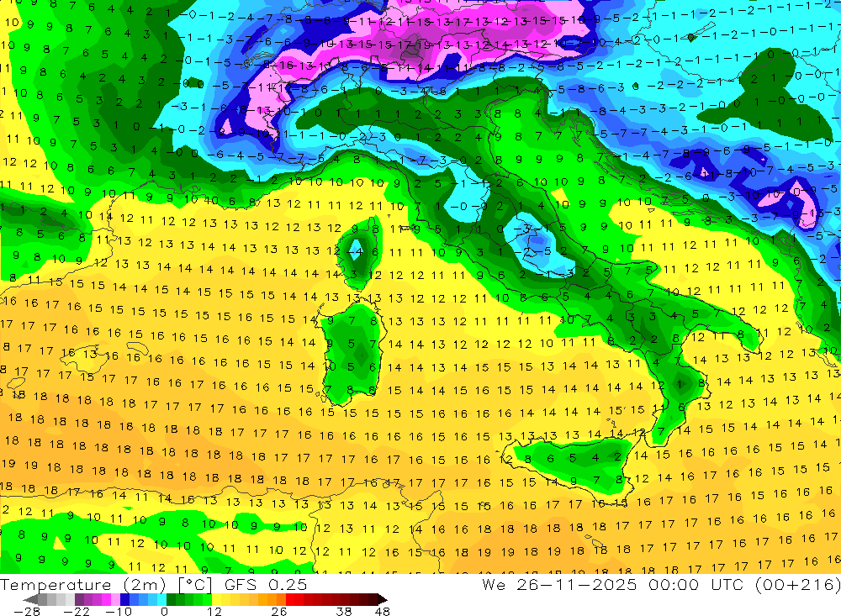This screenshot has width=841, height=616.
Task: Click the 'Temperature (2m) [°C] GFS 0.25' title
Action: tap(153, 584)
